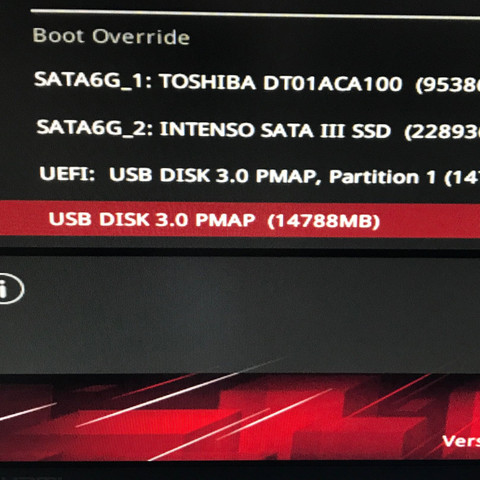The width and height of the screenshot is (480, 480).
Task: Click the UEFI: prefix label
Action: coord(67,173)
